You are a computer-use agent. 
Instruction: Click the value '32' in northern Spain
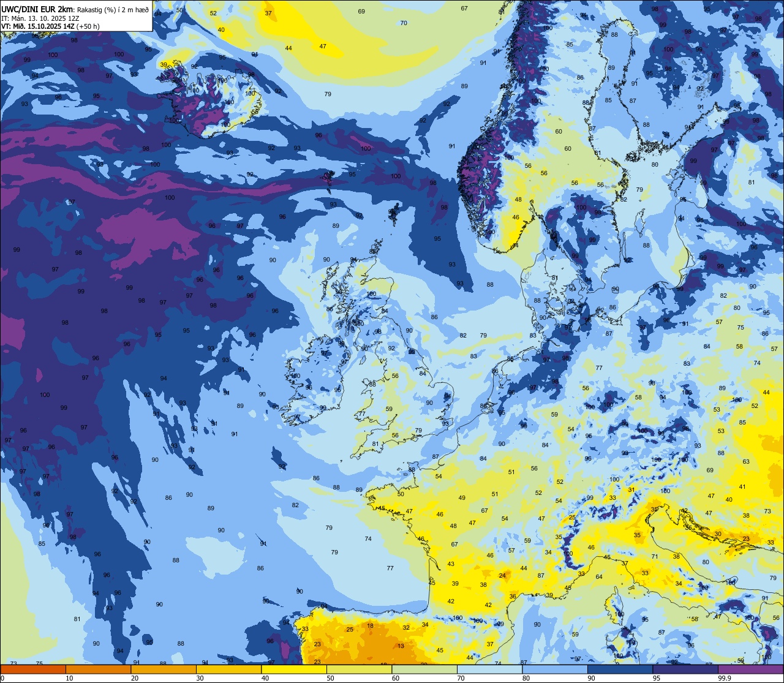click(406, 627)
